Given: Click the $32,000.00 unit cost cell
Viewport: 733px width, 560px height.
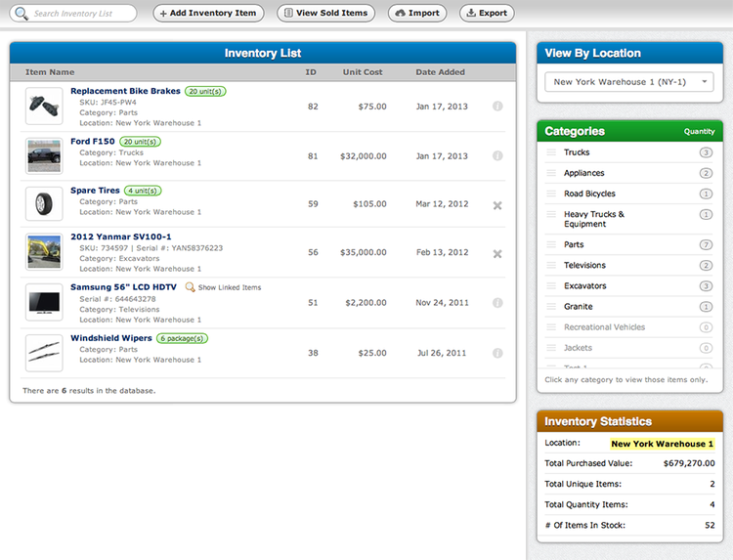Looking at the screenshot, I should pos(364,156).
